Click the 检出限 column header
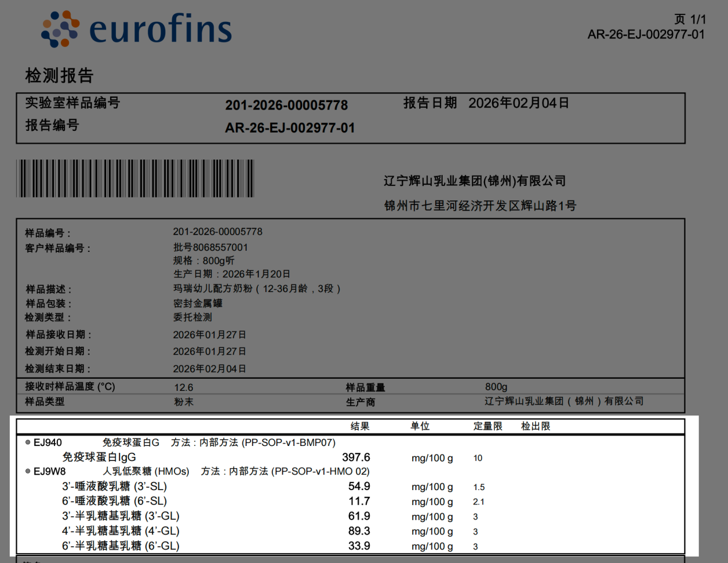 tap(535, 426)
